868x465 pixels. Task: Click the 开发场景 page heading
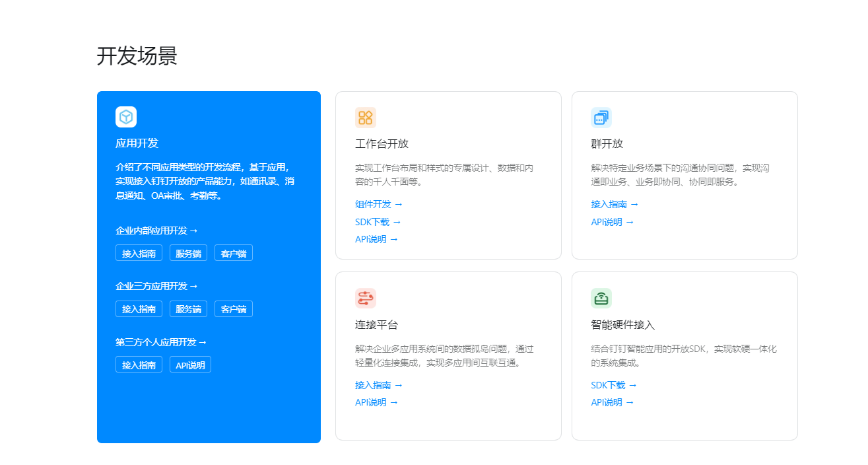(137, 56)
